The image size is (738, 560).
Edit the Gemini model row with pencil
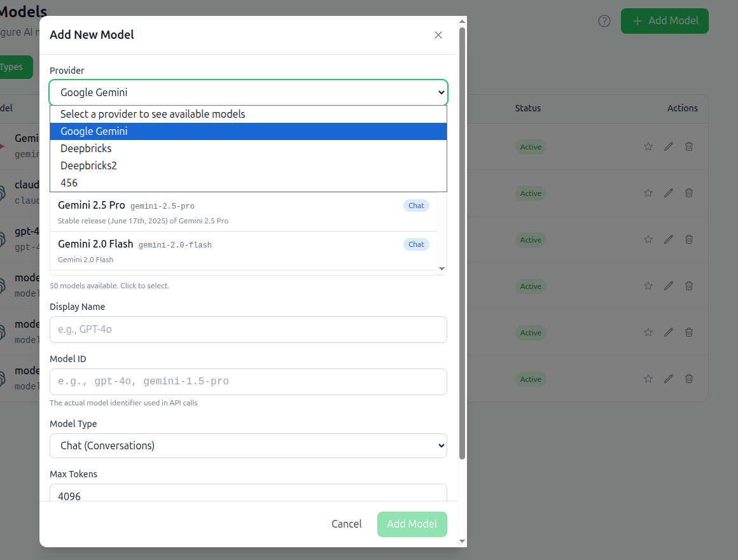point(669,147)
